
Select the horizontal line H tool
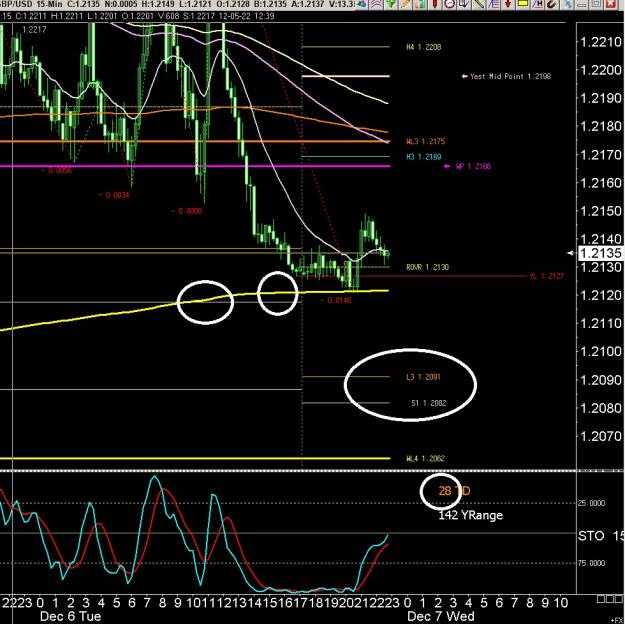click(x=538, y=4)
